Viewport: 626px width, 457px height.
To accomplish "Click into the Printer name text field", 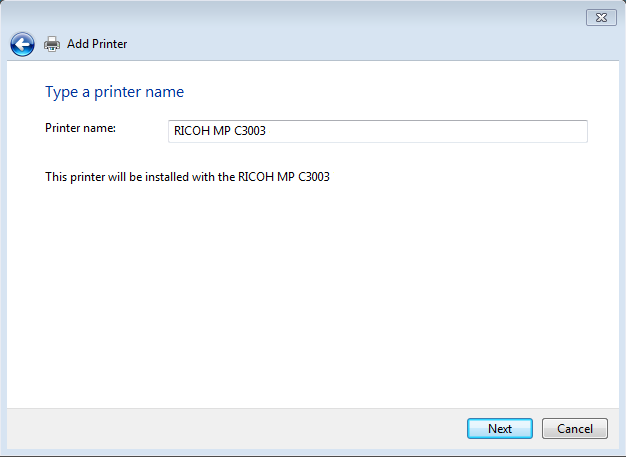I will pos(378,131).
